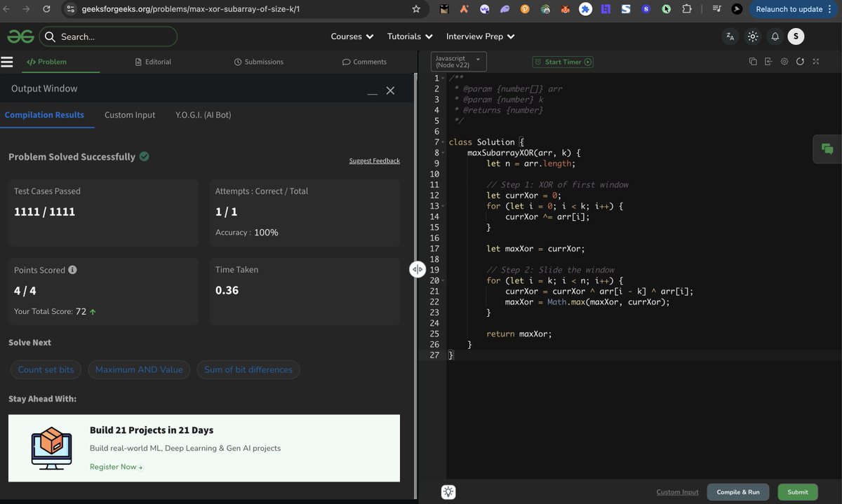
Task: Open the Javascript language dropdown
Action: 459,62
